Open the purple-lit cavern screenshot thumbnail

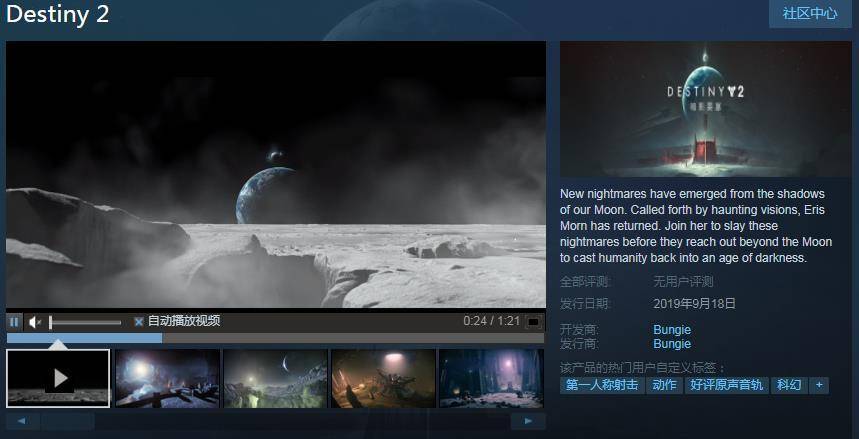pyautogui.click(x=491, y=379)
